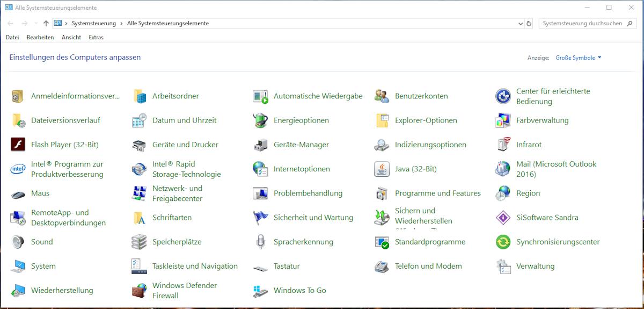644x309 pixels.
Task: Click the Windows To Go icon
Action: (x=260, y=291)
